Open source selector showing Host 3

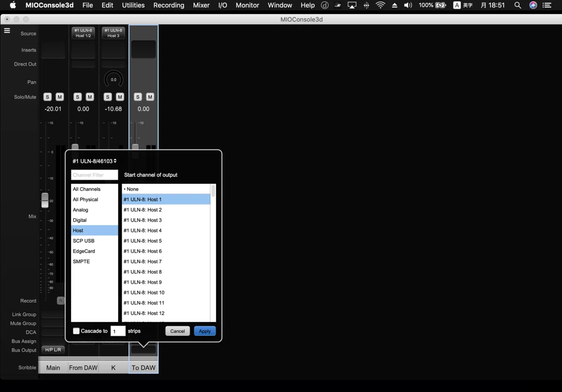click(x=113, y=33)
